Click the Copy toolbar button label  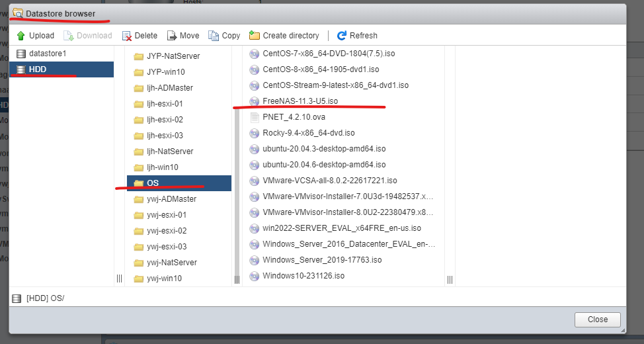coord(231,36)
